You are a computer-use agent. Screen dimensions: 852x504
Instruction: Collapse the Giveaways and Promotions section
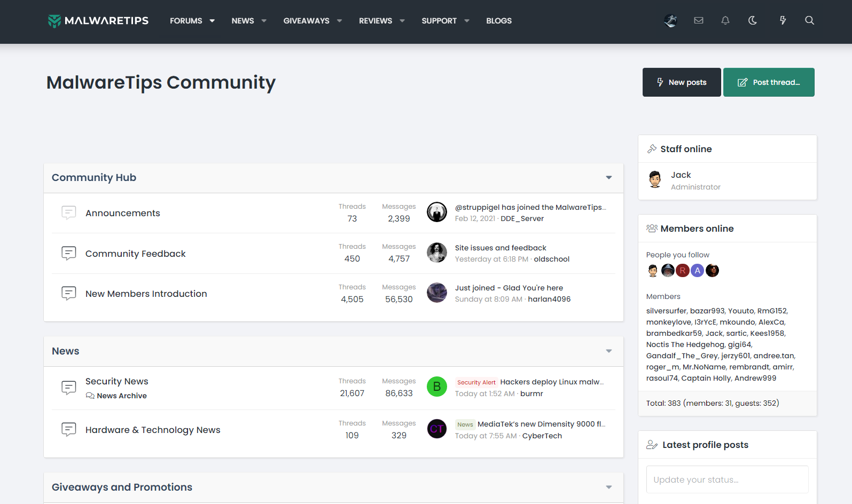608,487
